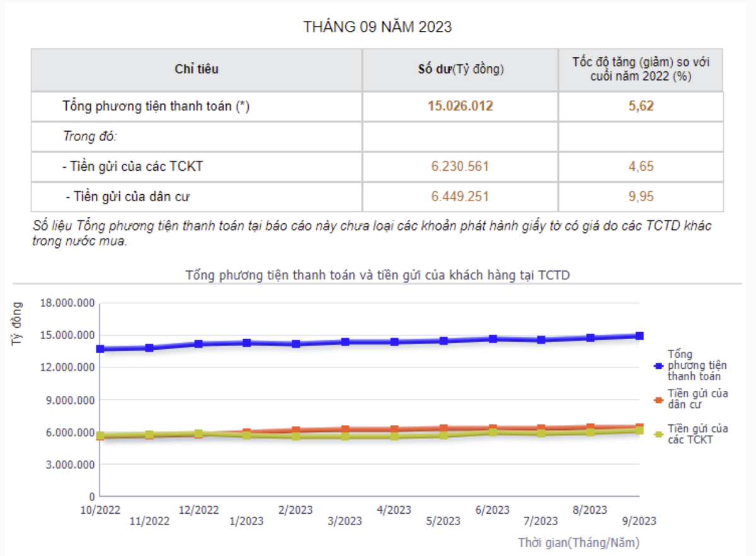Select the 15.026.012 balance value
The height and width of the screenshot is (556, 756).
click(x=460, y=106)
